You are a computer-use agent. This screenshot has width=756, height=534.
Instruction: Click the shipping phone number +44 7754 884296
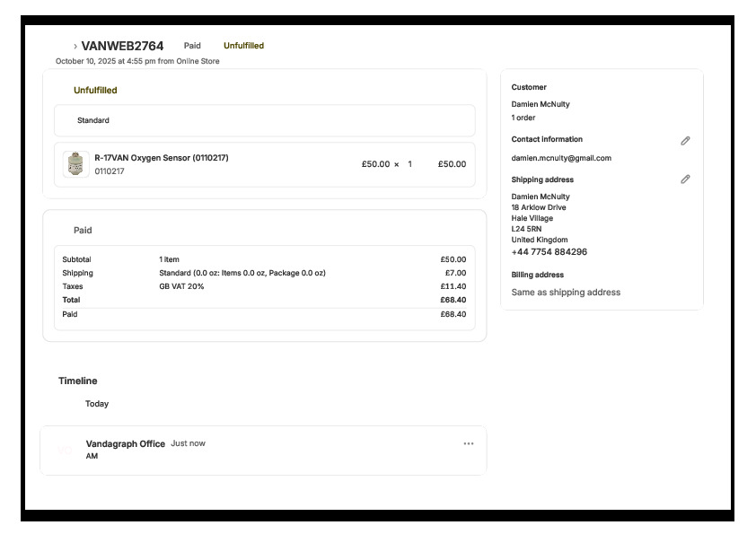[x=549, y=252]
